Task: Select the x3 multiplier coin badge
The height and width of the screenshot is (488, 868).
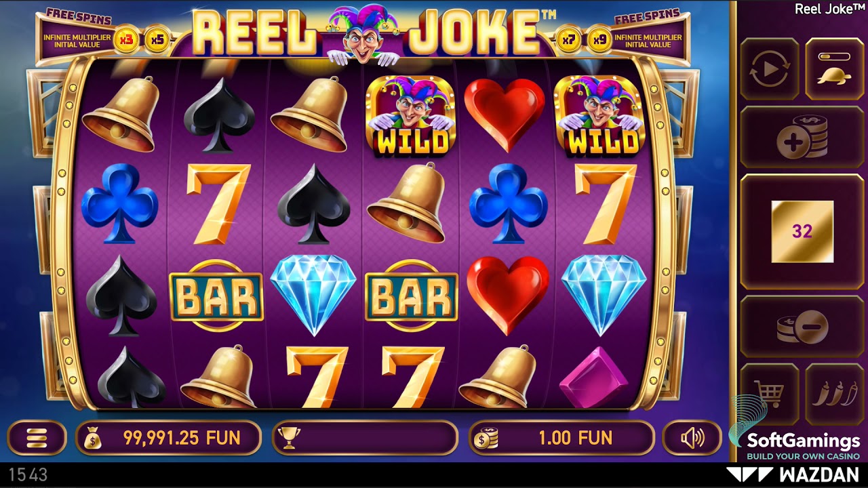Action: [x=126, y=40]
